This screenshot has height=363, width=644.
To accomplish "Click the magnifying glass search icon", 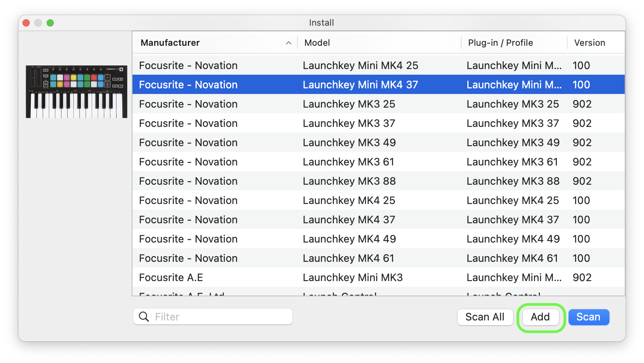I will pos(144,317).
